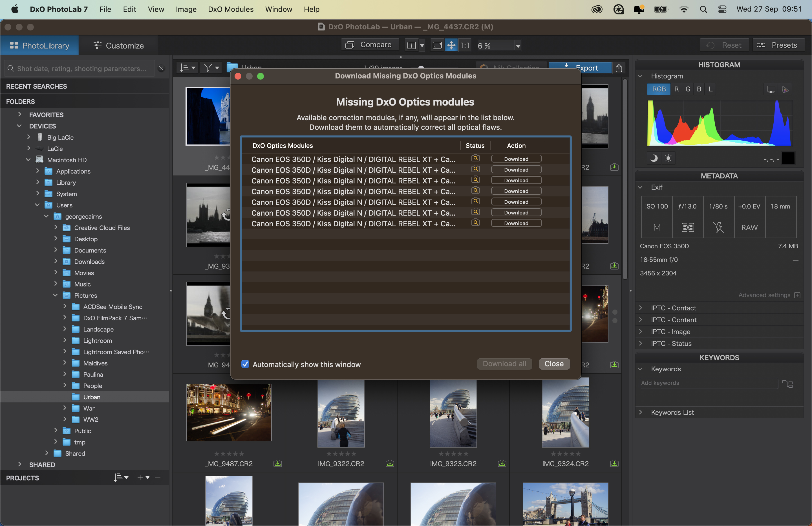Image resolution: width=812 pixels, height=526 pixels.
Task: Select the L histogram channel
Action: pyautogui.click(x=710, y=89)
